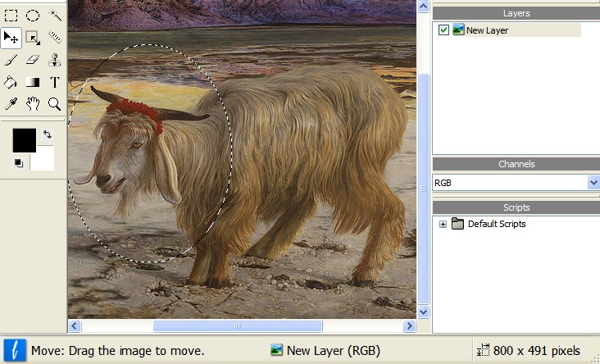600x364 pixels.
Task: Select the Elliptical selection tool
Action: (33, 16)
